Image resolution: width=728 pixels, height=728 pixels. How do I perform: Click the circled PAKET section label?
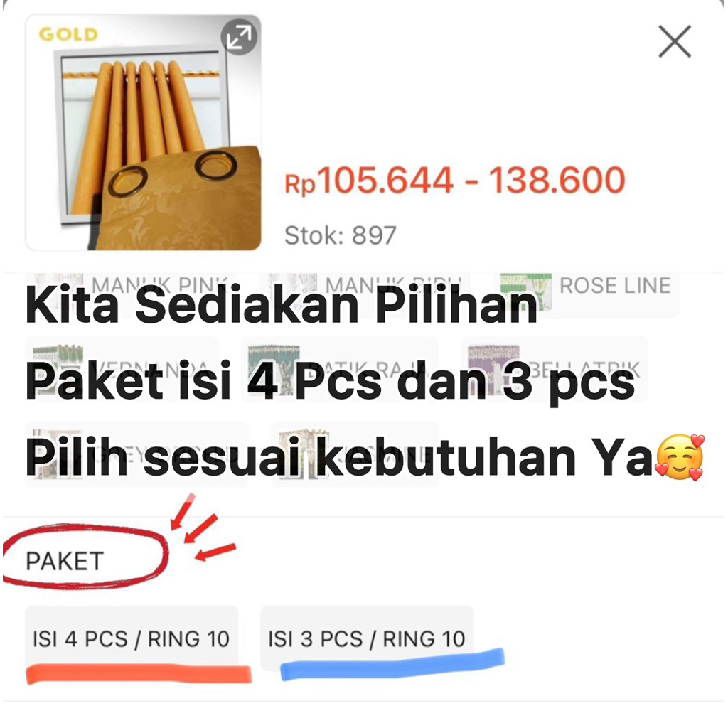point(65,561)
